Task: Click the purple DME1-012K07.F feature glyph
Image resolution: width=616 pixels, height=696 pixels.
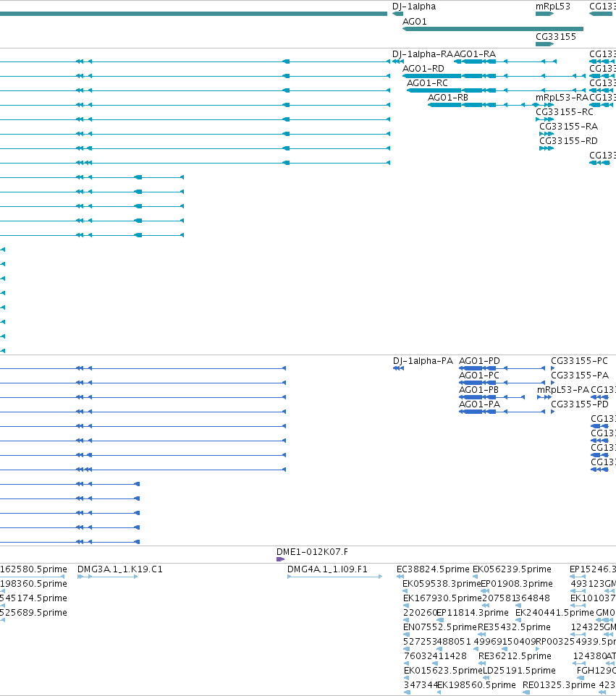Action: (280, 559)
